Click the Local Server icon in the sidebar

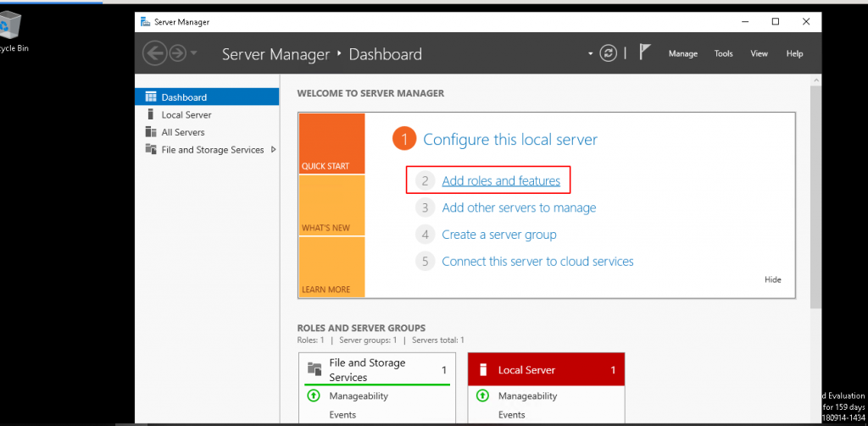point(150,114)
